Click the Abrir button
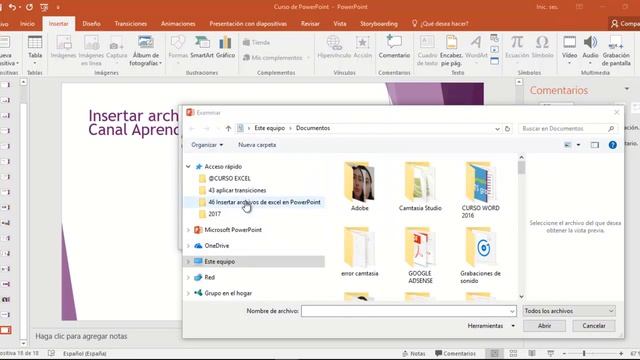The height and width of the screenshot is (360, 640). coord(544,326)
